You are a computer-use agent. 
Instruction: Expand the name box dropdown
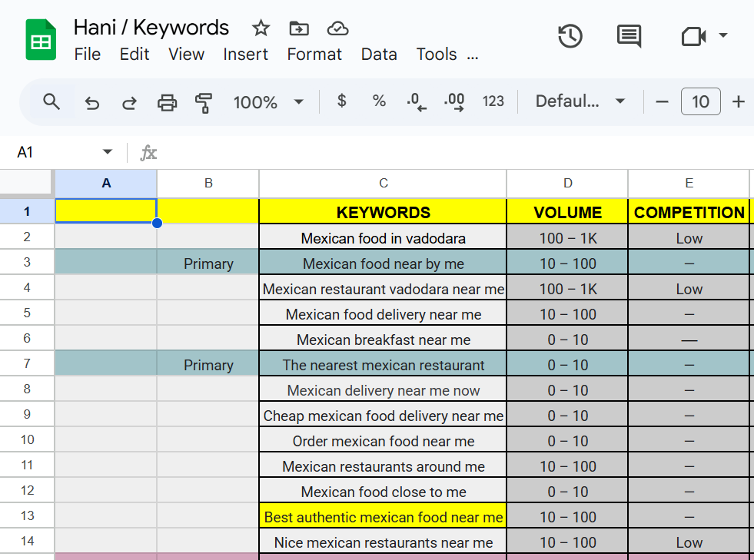tap(108, 151)
